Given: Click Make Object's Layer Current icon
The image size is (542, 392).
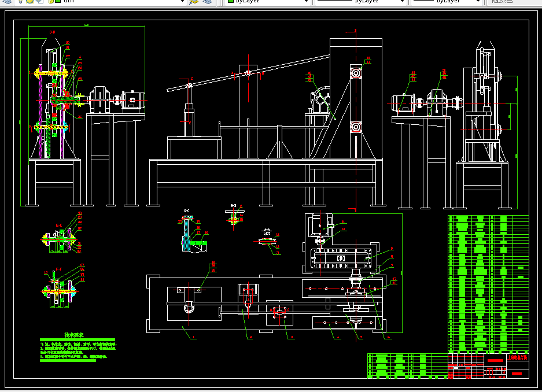Looking at the screenshot, I should click(194, 1).
